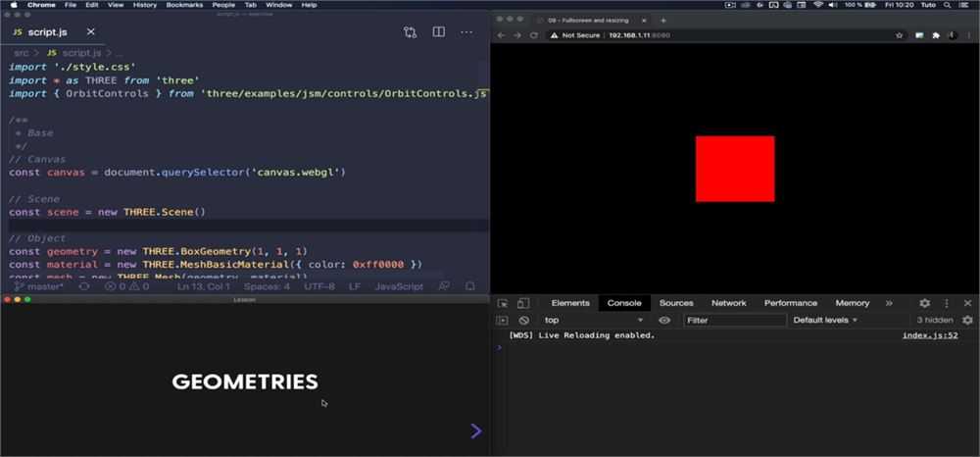Viewport: 980px width, 457px height.
Task: Open the DevTools settings gear
Action: pos(924,303)
